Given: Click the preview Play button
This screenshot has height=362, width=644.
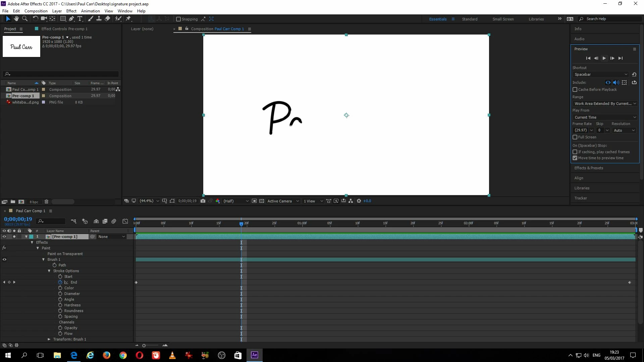Looking at the screenshot, I should pyautogui.click(x=604, y=58).
